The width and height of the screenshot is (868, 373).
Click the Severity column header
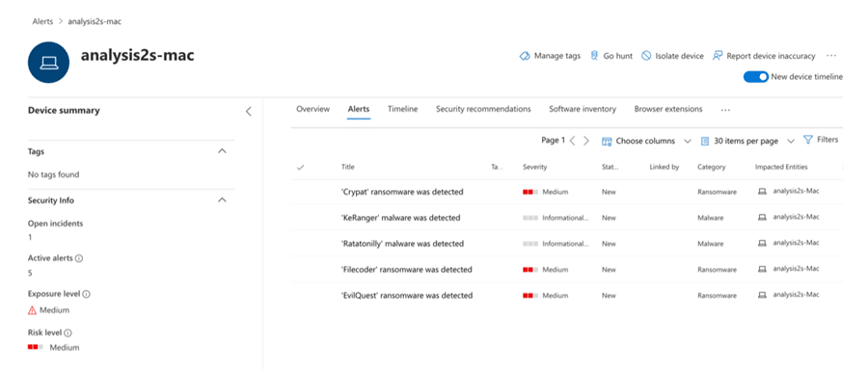(534, 167)
